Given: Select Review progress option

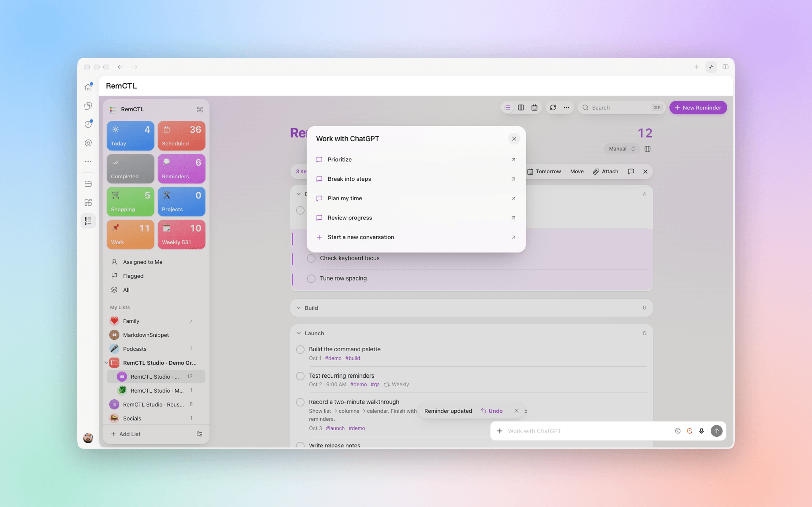Looking at the screenshot, I should (416, 218).
